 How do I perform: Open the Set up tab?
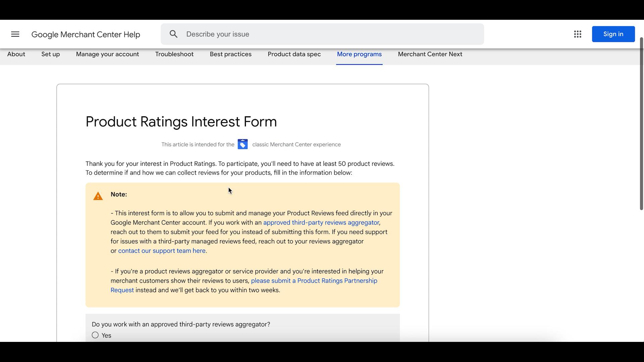[51, 54]
